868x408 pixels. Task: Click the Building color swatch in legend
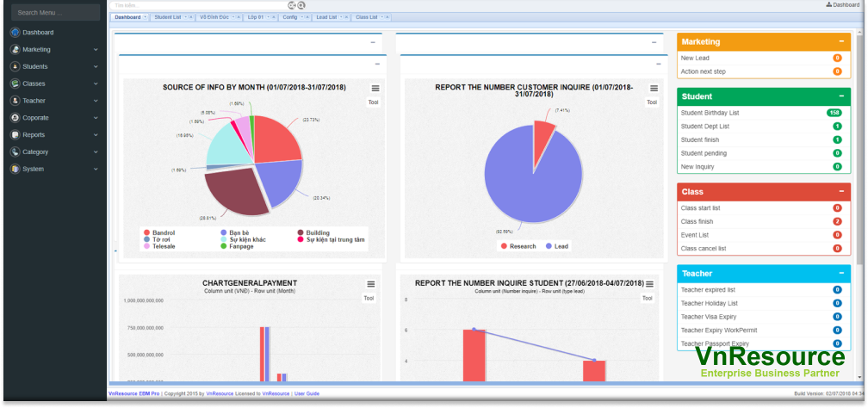[x=301, y=232]
